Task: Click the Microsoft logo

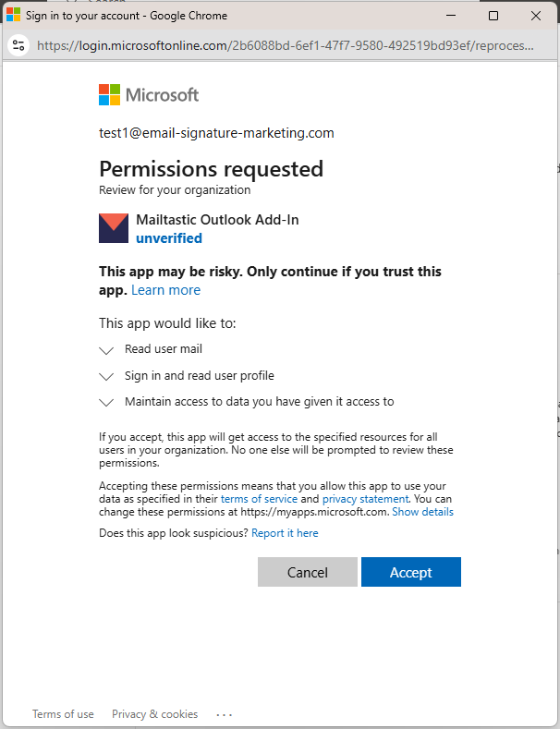Action: [x=148, y=94]
